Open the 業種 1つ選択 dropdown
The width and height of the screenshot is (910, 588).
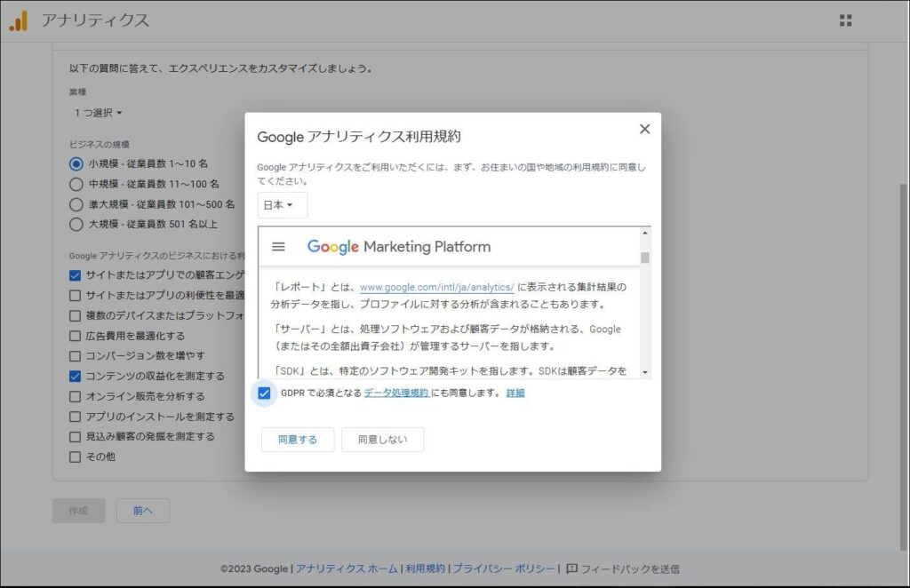98,113
